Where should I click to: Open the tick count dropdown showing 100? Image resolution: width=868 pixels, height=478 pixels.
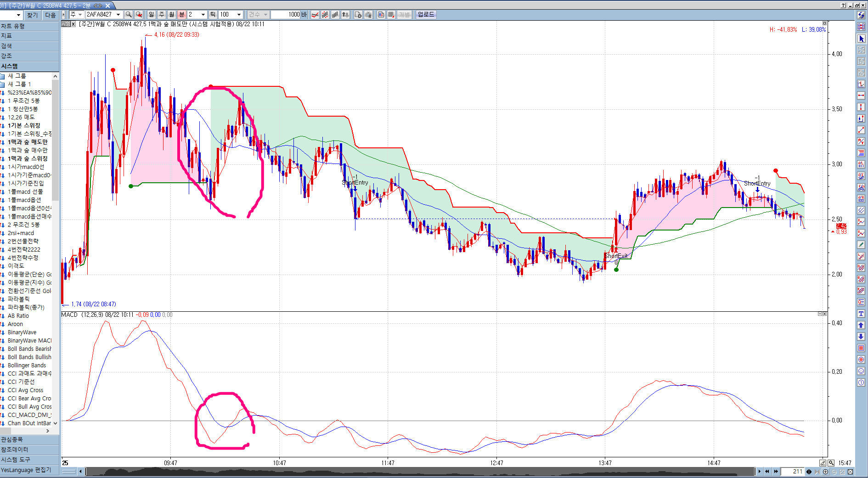(239, 15)
